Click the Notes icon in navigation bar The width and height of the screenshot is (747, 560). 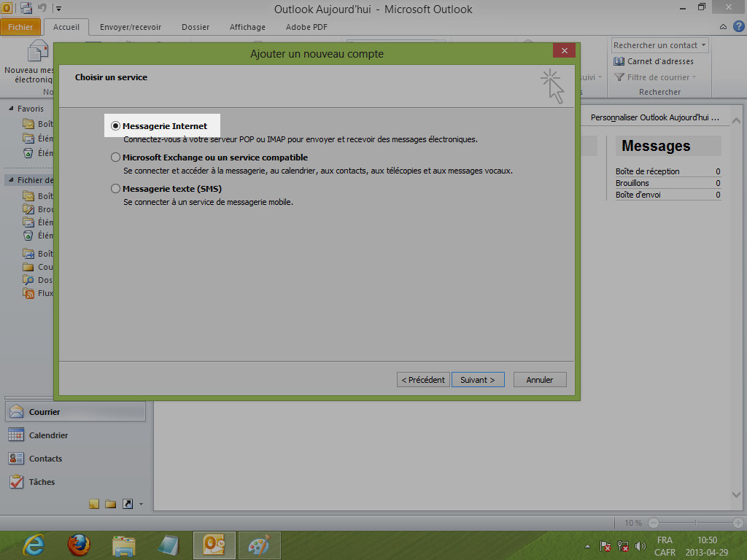(94, 505)
